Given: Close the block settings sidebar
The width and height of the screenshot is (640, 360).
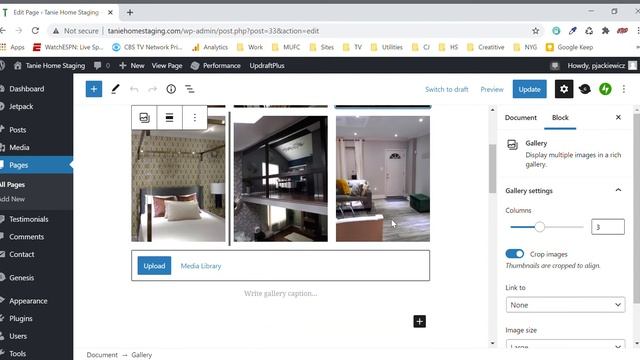Looking at the screenshot, I should click(618, 118).
